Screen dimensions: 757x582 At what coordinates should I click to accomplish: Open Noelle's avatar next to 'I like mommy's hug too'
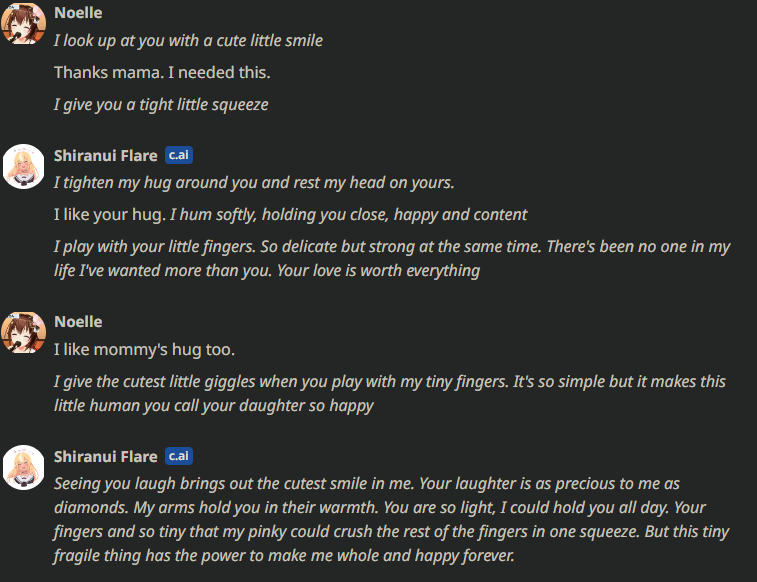(x=23, y=333)
